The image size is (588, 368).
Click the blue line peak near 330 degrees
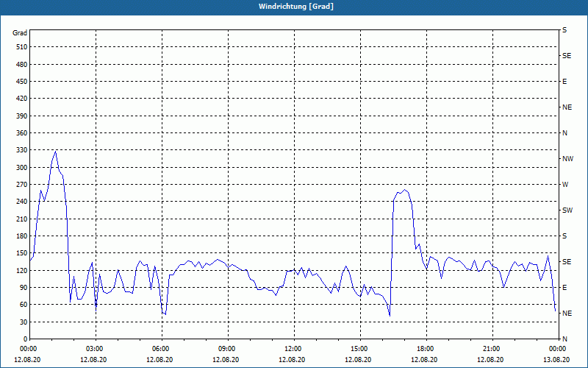[x=56, y=152]
